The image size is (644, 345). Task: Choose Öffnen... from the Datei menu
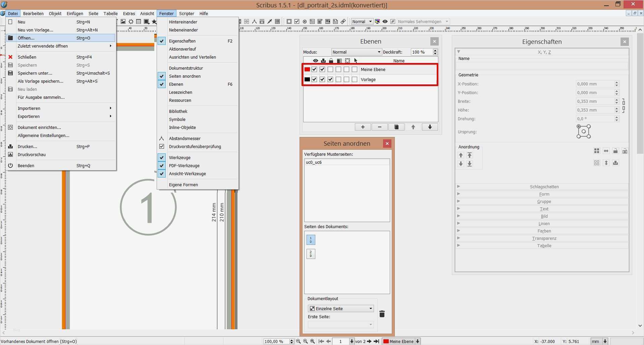coord(61,38)
